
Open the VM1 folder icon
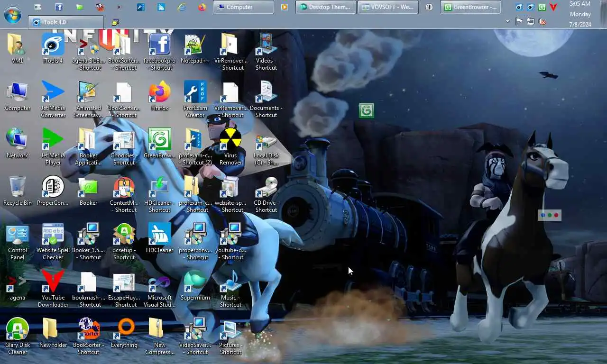(x=18, y=48)
